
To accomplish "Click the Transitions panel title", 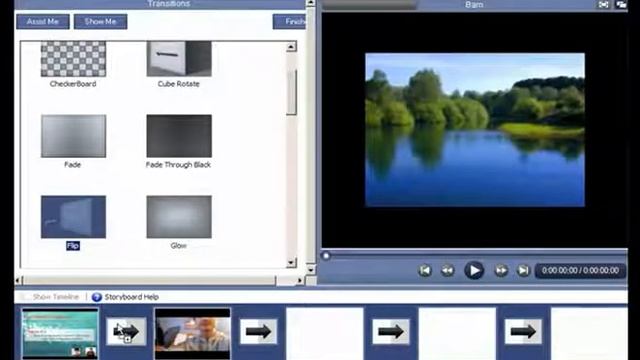I will (169, 4).
